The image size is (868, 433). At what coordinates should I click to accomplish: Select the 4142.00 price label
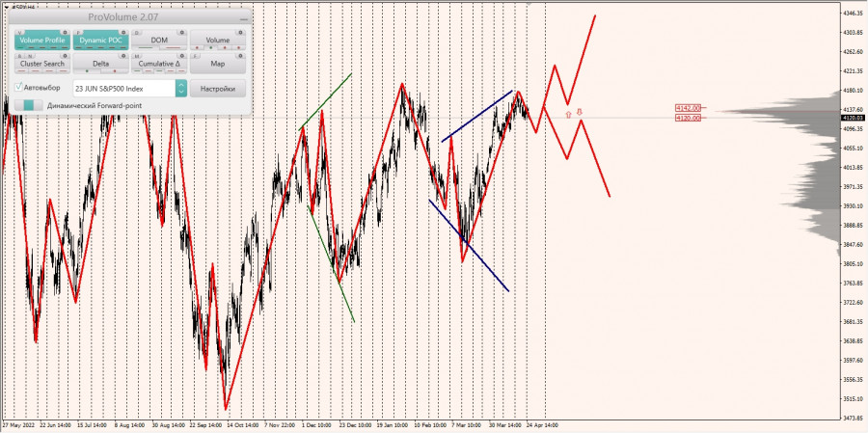688,108
